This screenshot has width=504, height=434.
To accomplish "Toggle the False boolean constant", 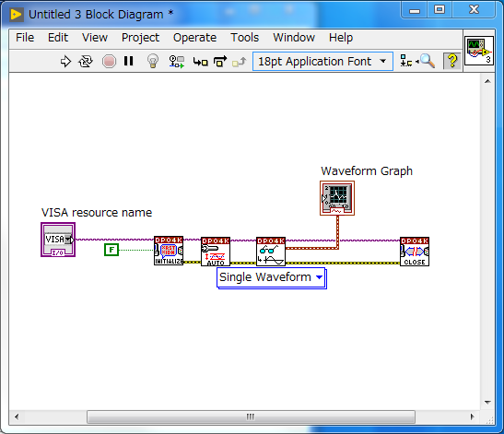I will tap(111, 250).
